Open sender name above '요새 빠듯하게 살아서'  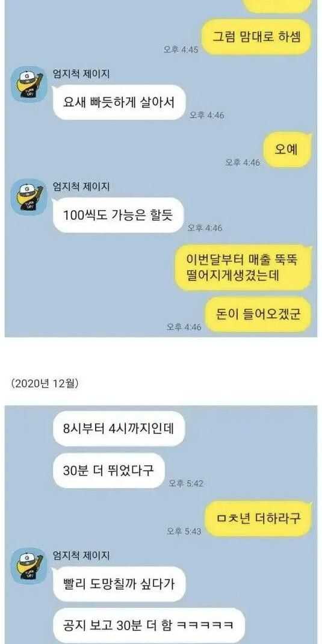point(81,74)
